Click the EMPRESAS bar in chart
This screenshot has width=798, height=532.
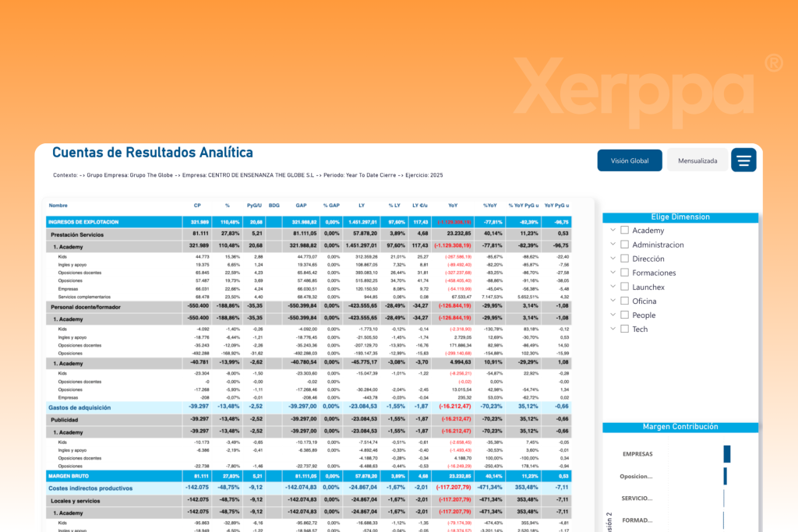click(x=727, y=454)
